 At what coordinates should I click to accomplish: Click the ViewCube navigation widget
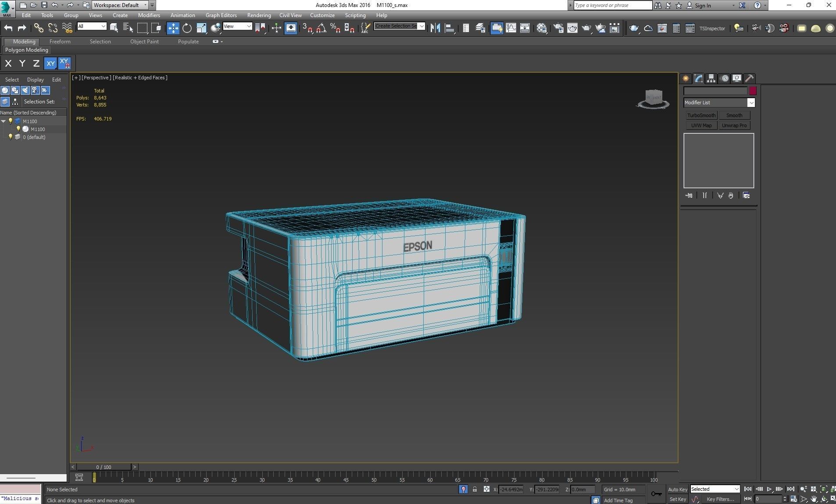coord(653,99)
